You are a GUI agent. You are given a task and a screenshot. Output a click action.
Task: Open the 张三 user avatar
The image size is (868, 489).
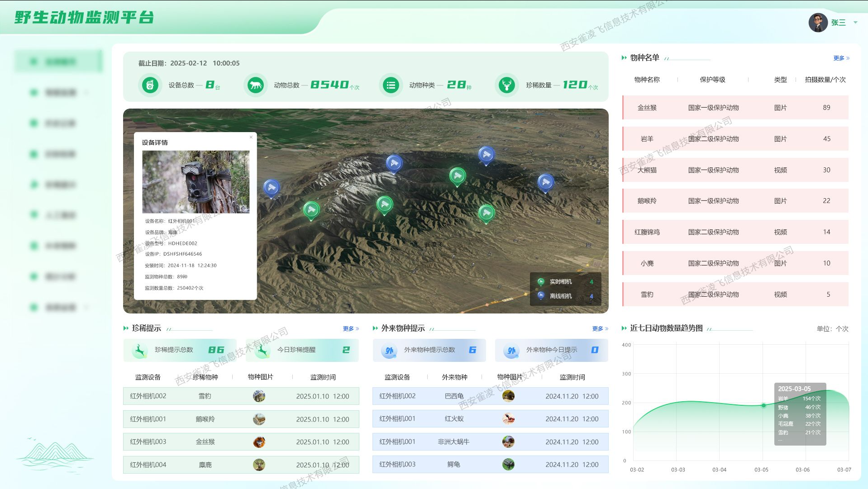click(x=818, y=22)
